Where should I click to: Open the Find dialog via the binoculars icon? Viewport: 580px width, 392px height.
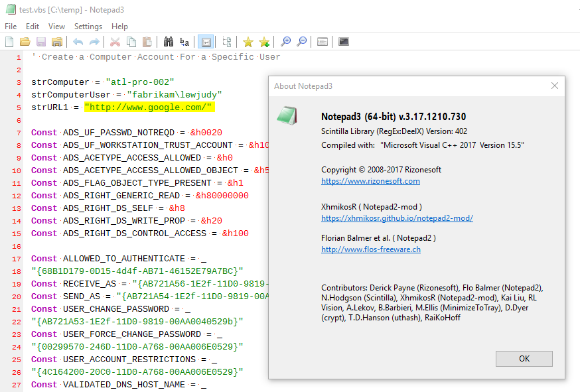point(169,41)
